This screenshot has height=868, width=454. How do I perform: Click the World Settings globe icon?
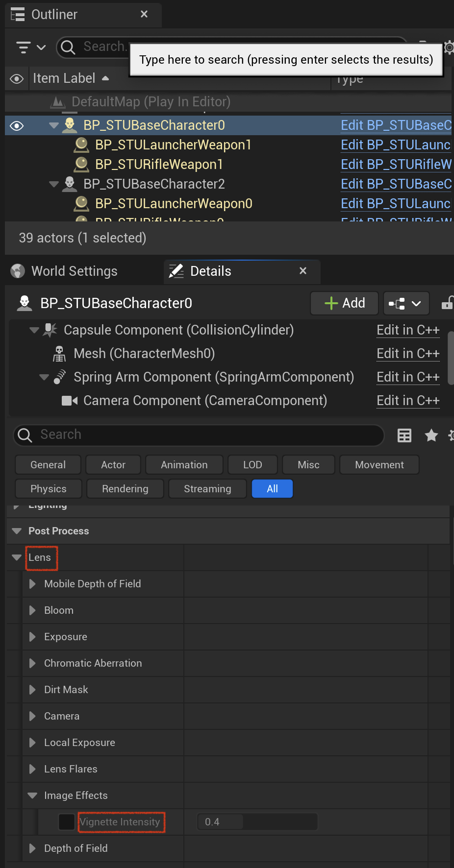18,271
